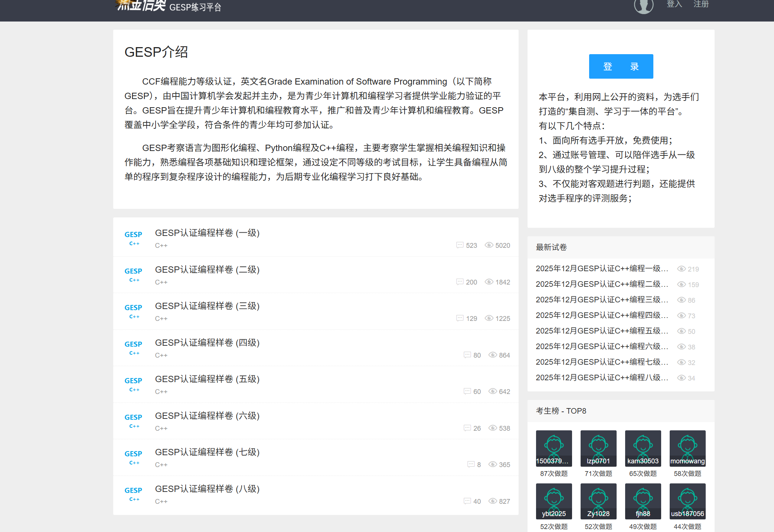
Task: Open kam30503's avatar in the ranking
Action: (643, 448)
